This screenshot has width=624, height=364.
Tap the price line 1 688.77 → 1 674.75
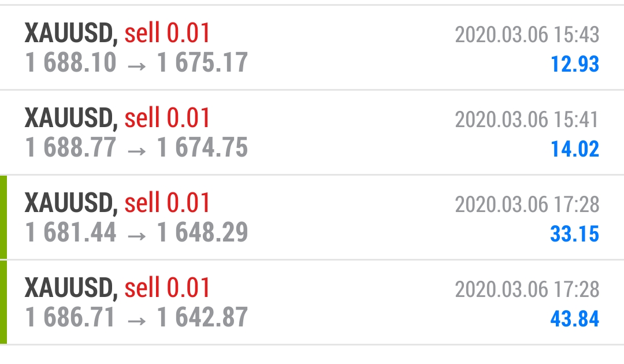coord(136,147)
